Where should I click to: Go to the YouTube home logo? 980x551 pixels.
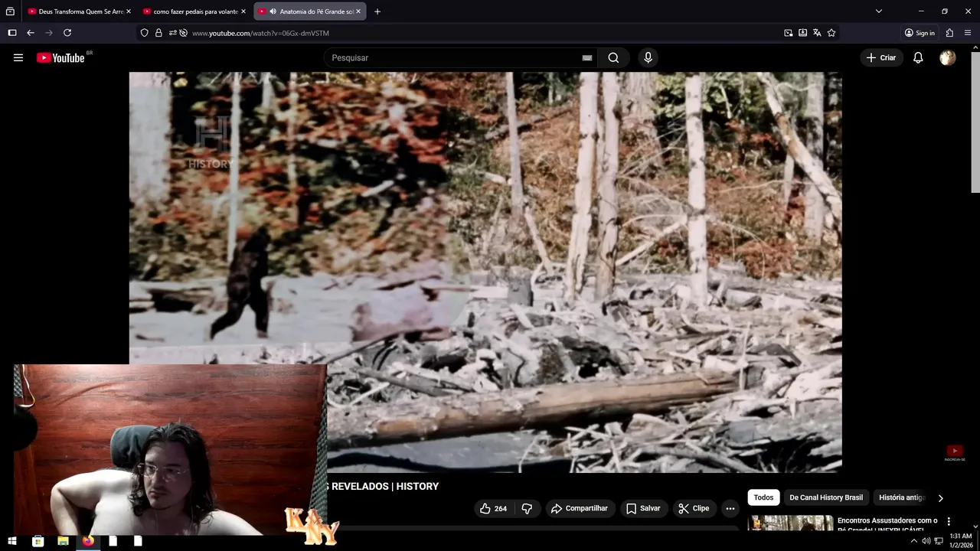click(x=60, y=58)
